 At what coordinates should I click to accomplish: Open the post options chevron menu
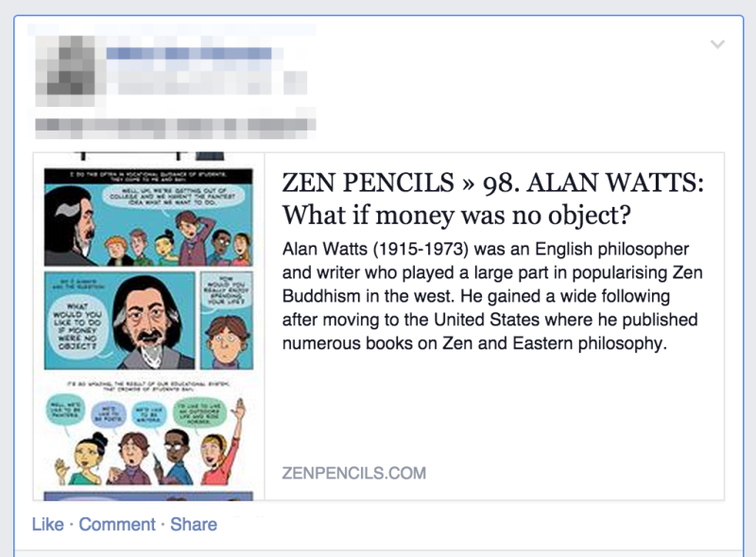[x=717, y=44]
